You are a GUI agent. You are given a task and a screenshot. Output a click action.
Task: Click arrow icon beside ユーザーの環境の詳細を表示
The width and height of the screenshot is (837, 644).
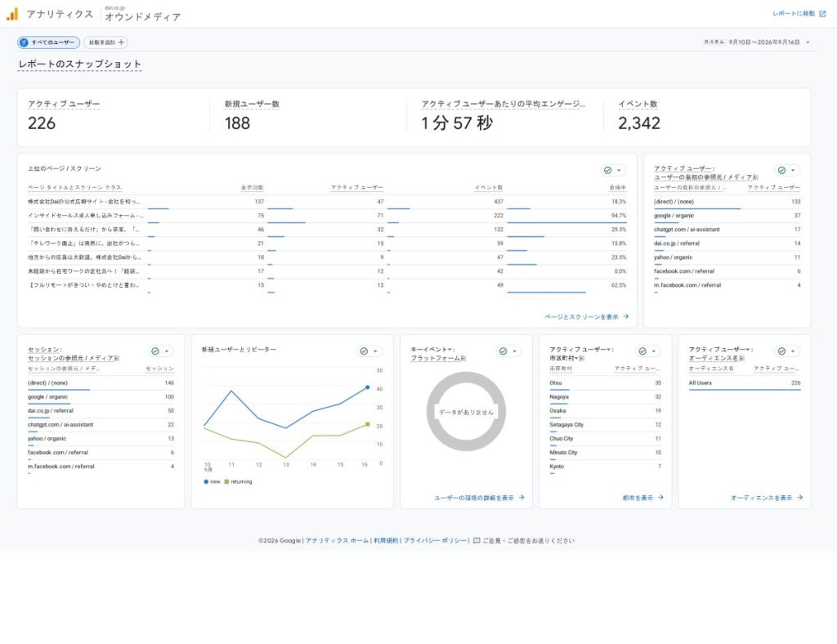click(x=521, y=497)
